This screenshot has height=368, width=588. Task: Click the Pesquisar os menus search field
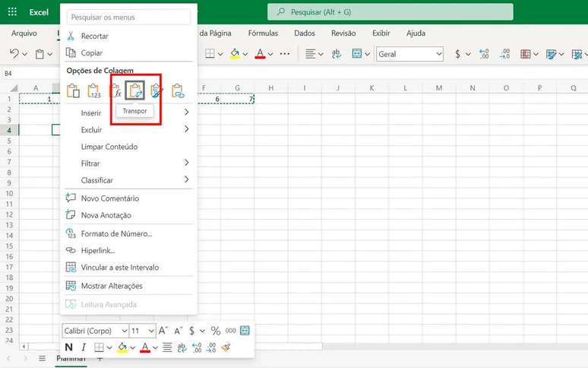128,17
